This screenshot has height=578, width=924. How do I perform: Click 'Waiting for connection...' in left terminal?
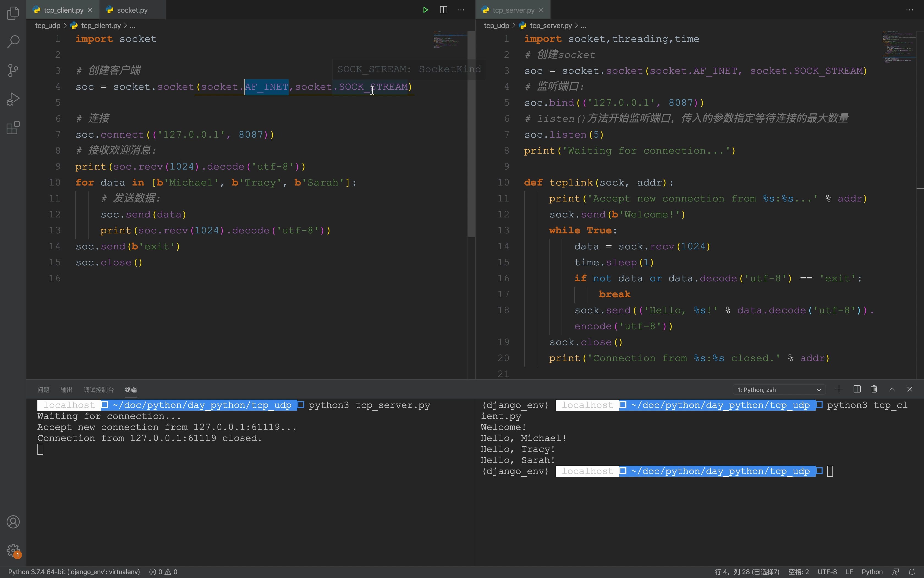click(x=109, y=416)
